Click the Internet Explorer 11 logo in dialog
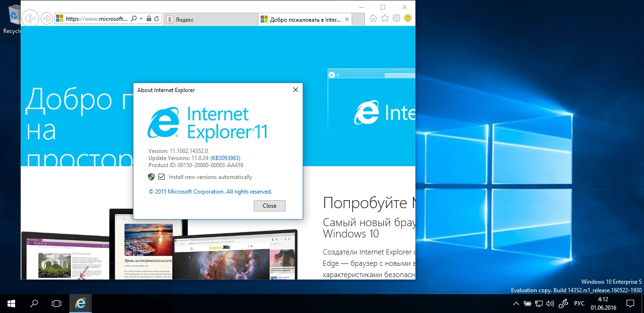 pos(207,124)
